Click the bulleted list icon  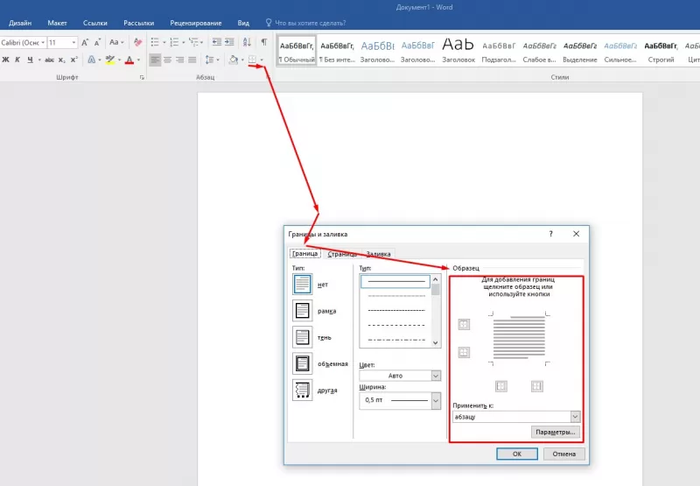point(155,42)
